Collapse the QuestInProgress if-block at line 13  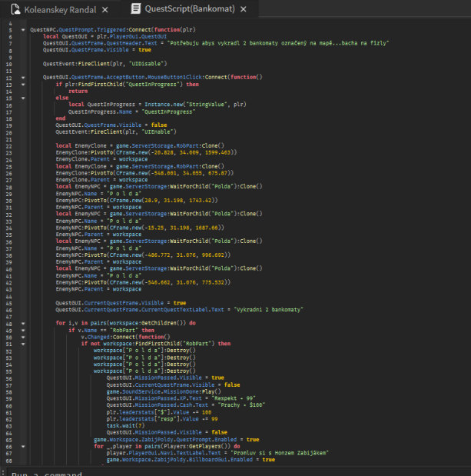tap(23, 85)
